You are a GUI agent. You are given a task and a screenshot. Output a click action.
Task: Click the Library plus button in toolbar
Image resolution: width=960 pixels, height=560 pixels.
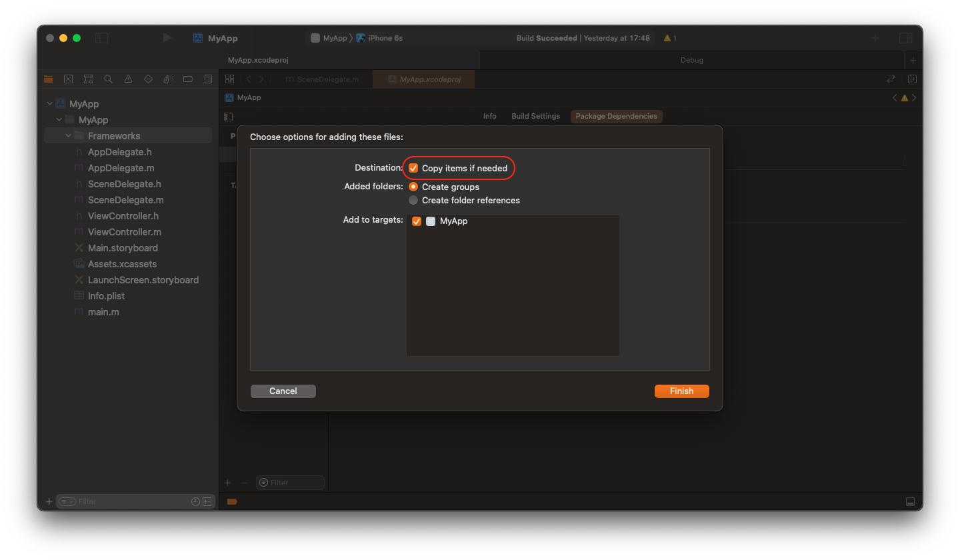click(875, 38)
